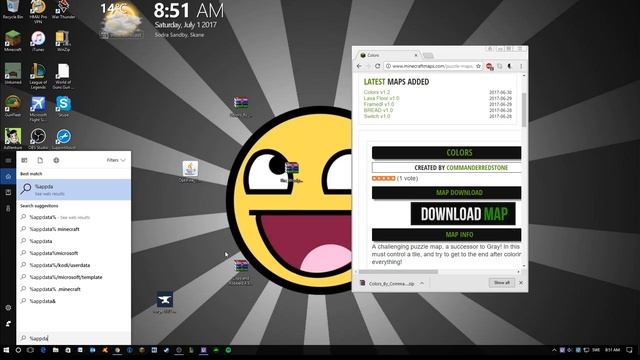The image size is (640, 360).
Task: Open the Switch v1.0 map link
Action: (x=377, y=116)
